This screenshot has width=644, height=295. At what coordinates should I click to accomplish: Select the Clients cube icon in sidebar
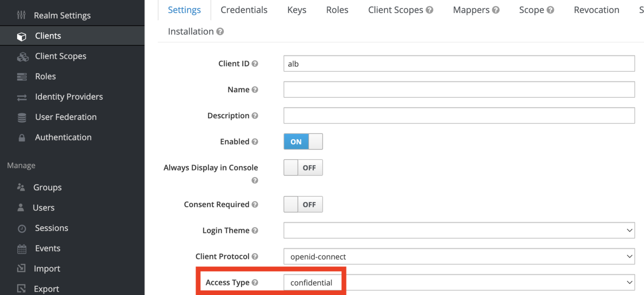tap(21, 36)
